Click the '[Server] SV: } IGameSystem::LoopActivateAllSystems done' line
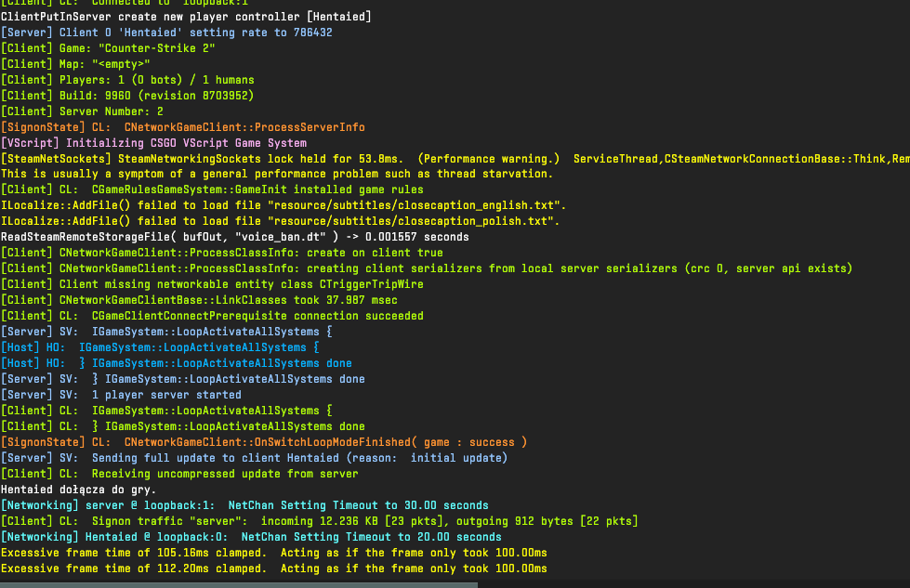 pyautogui.click(x=183, y=379)
